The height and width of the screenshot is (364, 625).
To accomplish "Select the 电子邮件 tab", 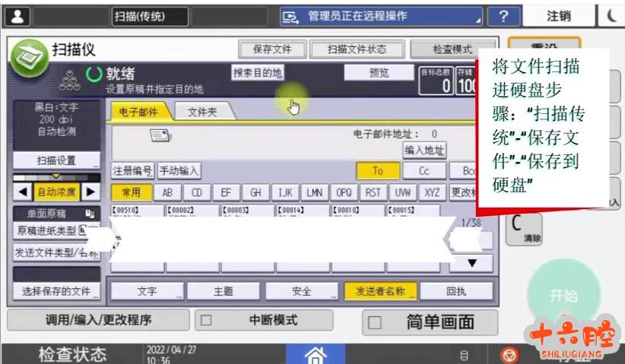I will pos(139,112).
